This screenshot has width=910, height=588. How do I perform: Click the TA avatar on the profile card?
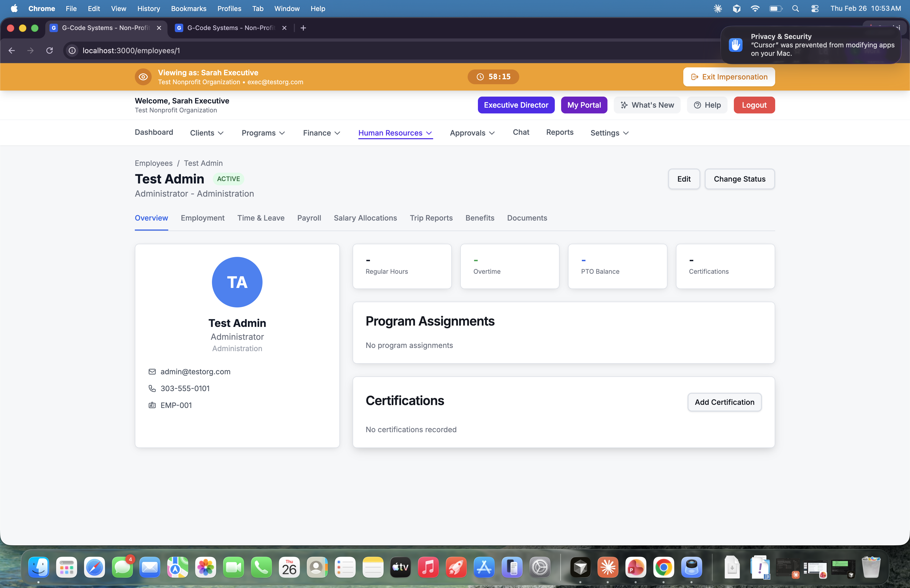click(237, 282)
